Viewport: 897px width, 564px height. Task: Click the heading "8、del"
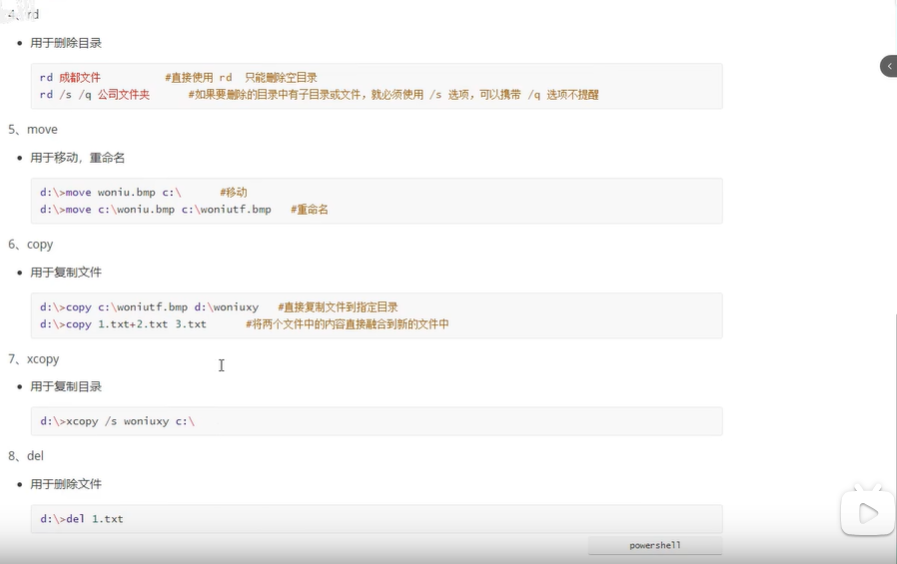26,456
